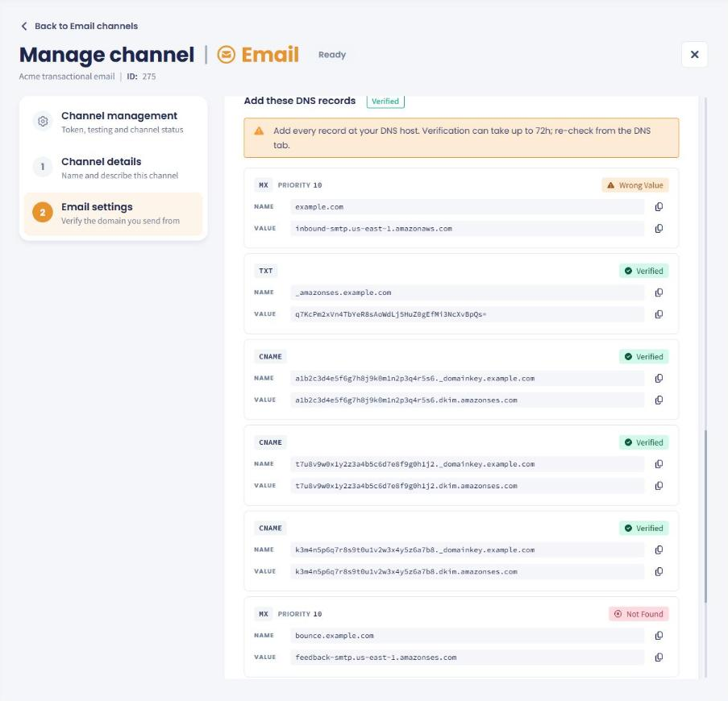Screen dimensions: 728x701
Task: Close the Manage channel panel
Action: tap(695, 55)
